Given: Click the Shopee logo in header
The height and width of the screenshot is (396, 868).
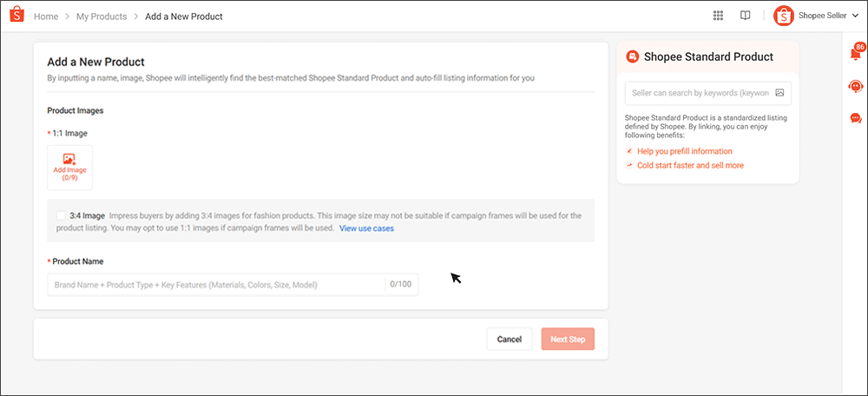Looking at the screenshot, I should point(17,15).
